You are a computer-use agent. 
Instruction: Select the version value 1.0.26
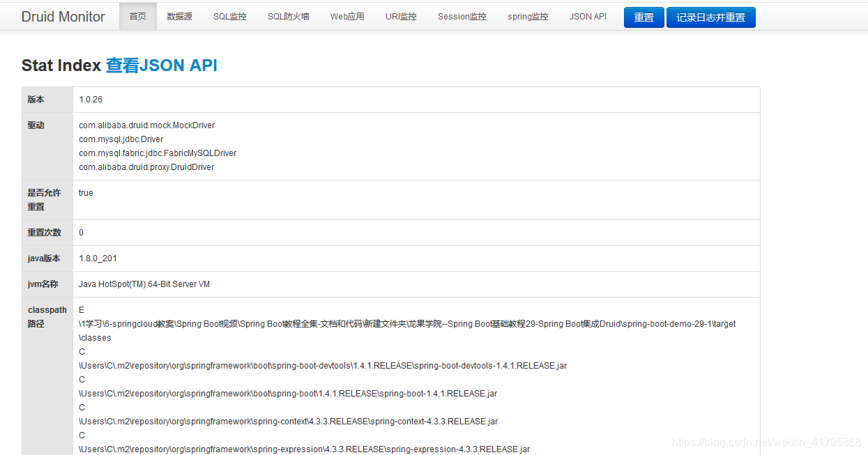tap(91, 100)
